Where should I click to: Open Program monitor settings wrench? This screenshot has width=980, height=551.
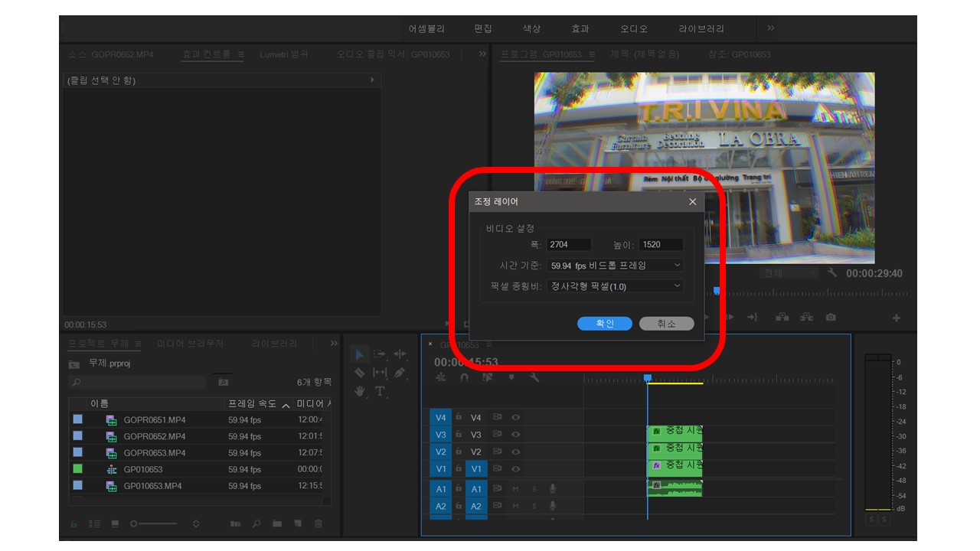834,272
